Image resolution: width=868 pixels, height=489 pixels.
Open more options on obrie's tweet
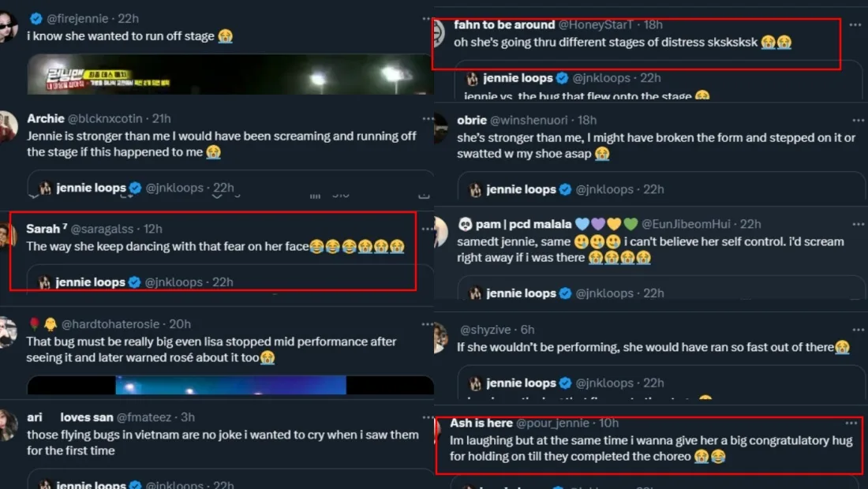pos(855,120)
